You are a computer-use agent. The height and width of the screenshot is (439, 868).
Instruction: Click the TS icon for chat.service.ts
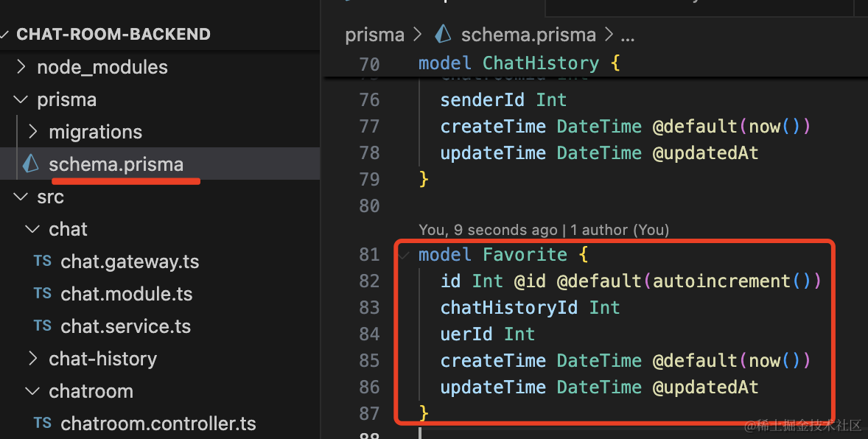[43, 326]
